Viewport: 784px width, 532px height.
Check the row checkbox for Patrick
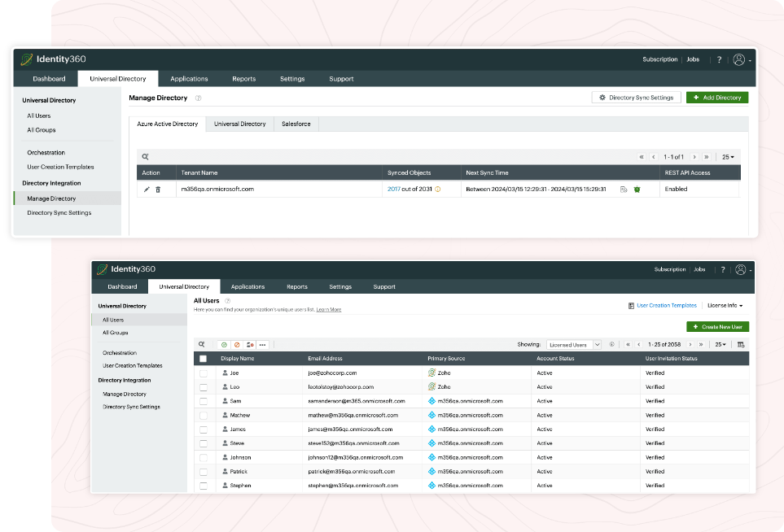pyautogui.click(x=203, y=471)
